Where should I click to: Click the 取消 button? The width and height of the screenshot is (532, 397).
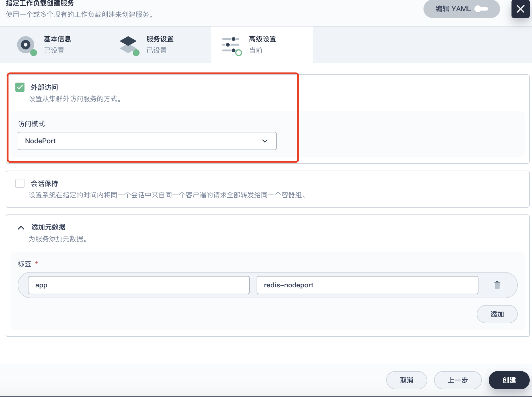407,380
